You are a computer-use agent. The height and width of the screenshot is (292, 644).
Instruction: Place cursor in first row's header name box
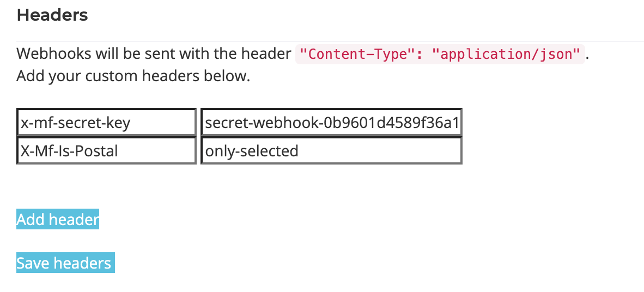coord(106,123)
